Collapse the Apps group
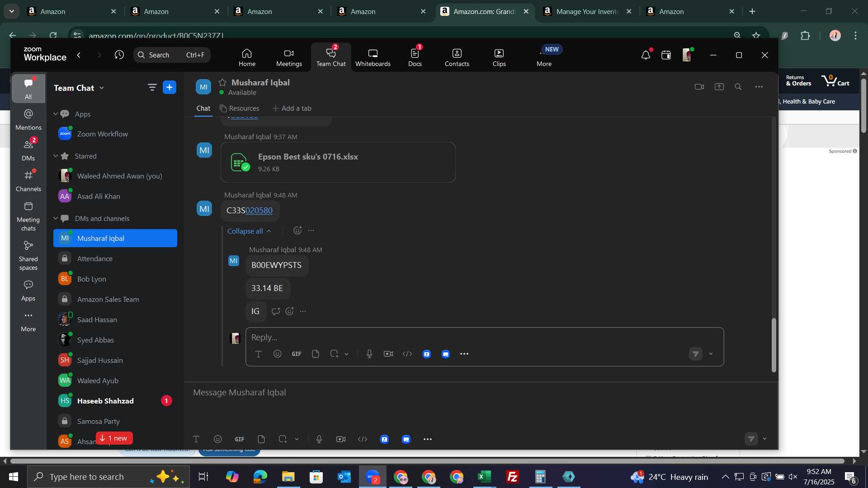Screen dimensions: 868x488 (56, 114)
